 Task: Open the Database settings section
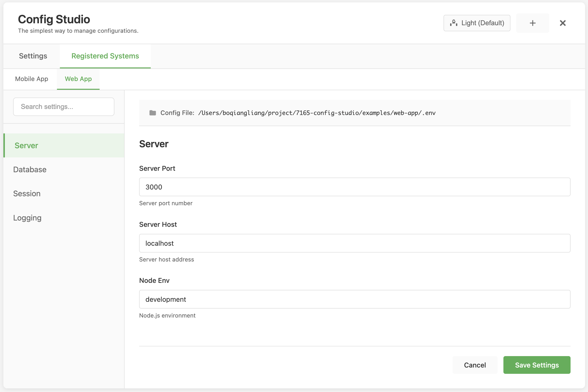click(30, 170)
